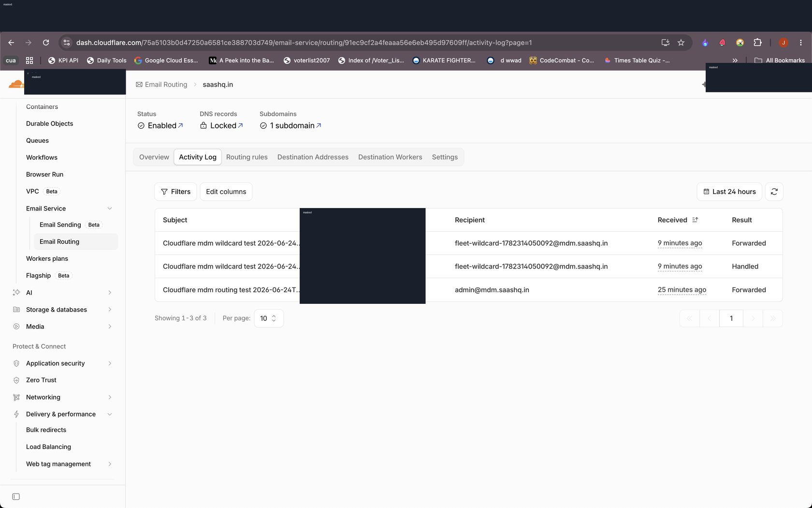Open site information icon in address bar
The height and width of the screenshot is (508, 812).
67,43
